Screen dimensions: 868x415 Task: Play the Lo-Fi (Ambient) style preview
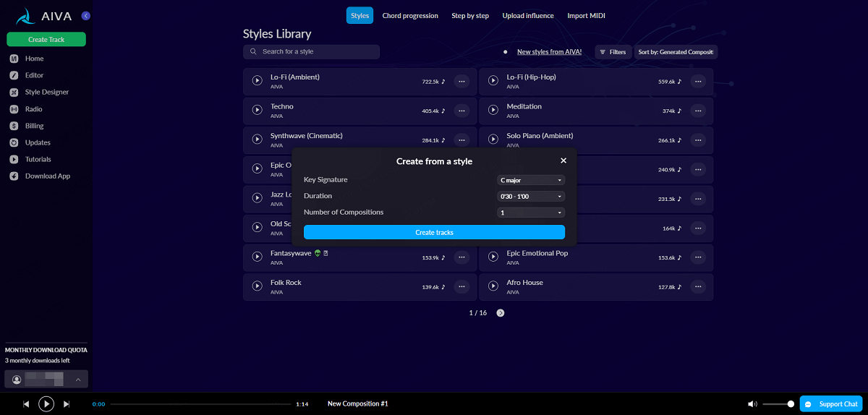[257, 81]
